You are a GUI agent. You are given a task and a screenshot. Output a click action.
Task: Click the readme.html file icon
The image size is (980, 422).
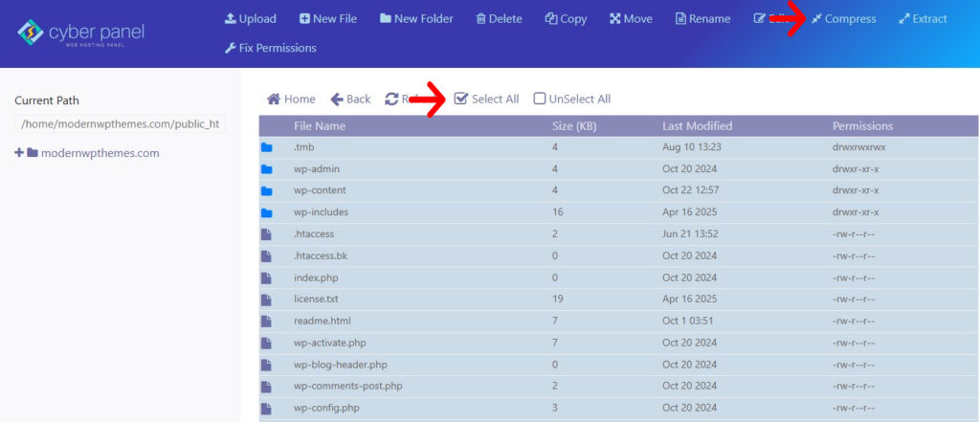266,322
